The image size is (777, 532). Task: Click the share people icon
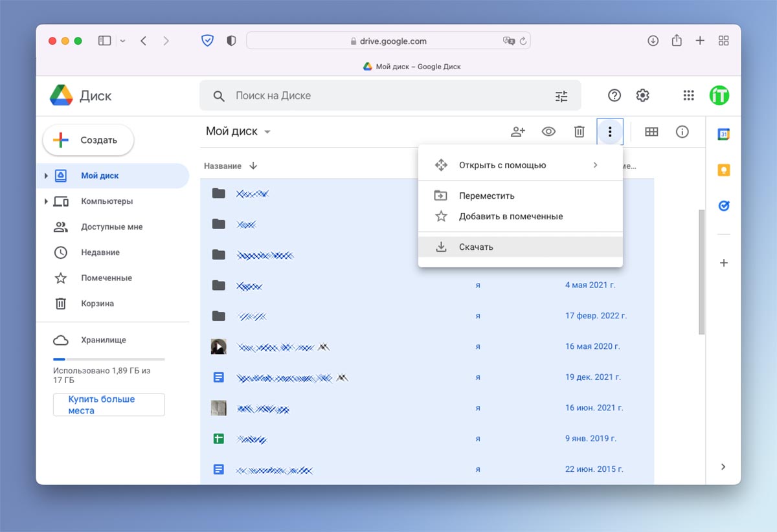[518, 132]
